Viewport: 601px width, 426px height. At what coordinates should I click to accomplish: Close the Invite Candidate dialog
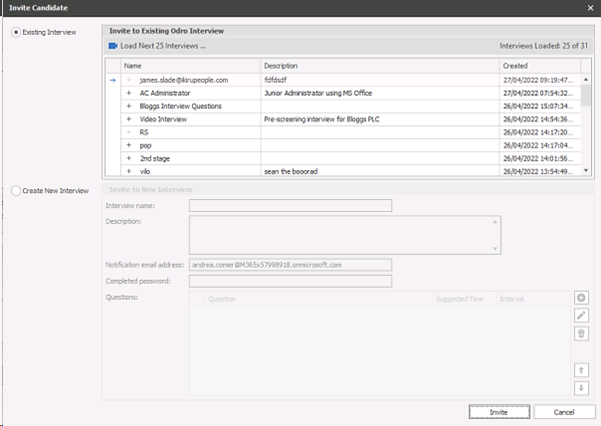click(590, 8)
